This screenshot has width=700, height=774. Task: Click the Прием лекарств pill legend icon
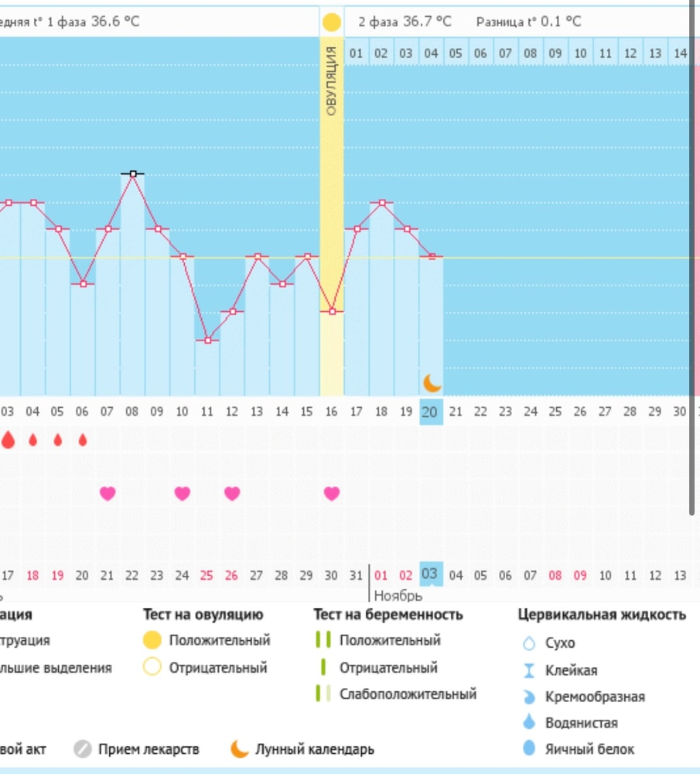83,749
